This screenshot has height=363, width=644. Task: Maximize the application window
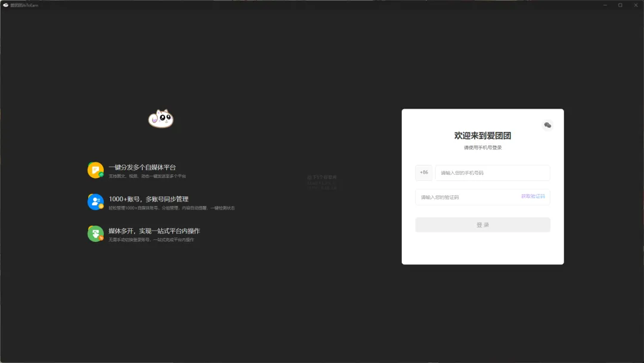pos(620,5)
